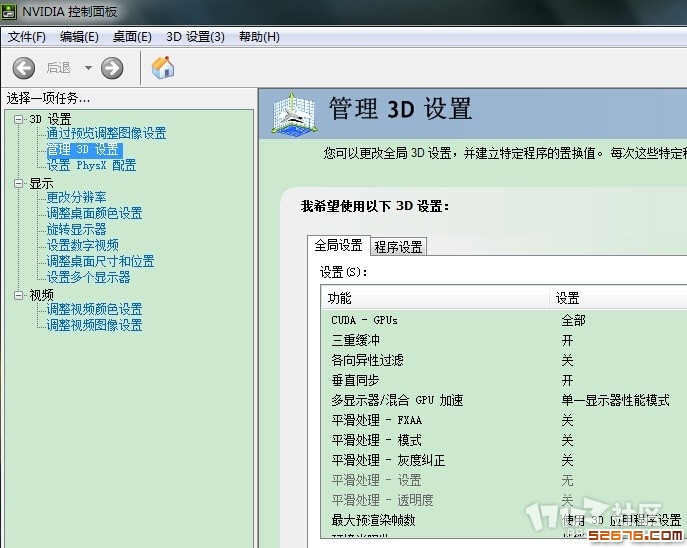Click the 开 value for 三重缓冲
Image resolution: width=687 pixels, height=548 pixels.
567,340
